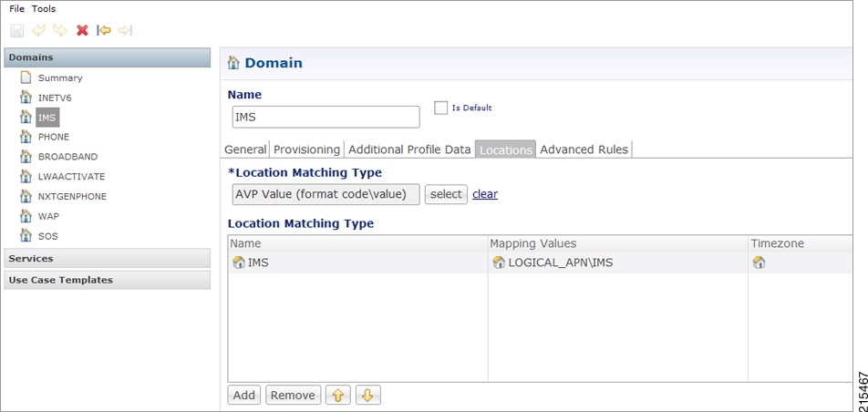The width and height of the screenshot is (868, 412).
Task: Select the SOS domain
Action: (x=48, y=236)
